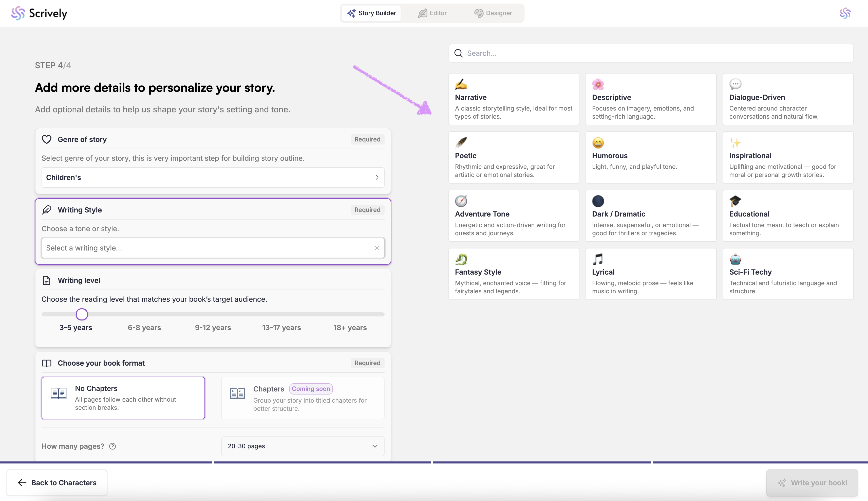Open the 20-30 pages dropdown
The image size is (868, 501).
coord(303,446)
